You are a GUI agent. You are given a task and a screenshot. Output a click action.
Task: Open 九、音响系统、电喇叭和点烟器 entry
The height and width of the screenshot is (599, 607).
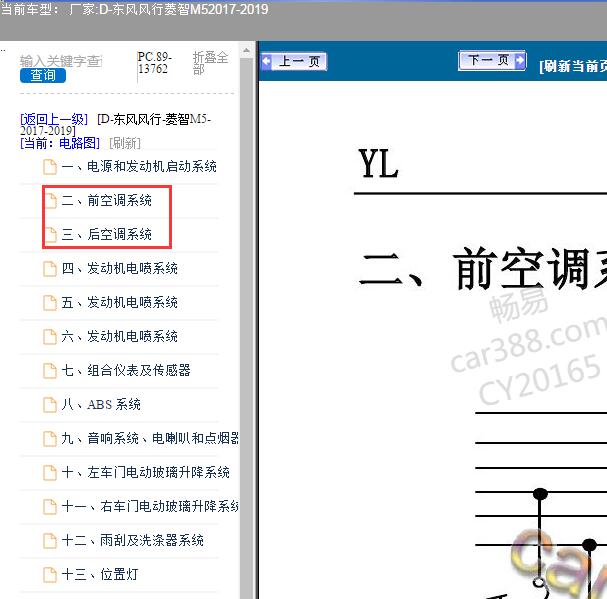pyautogui.click(x=150, y=438)
